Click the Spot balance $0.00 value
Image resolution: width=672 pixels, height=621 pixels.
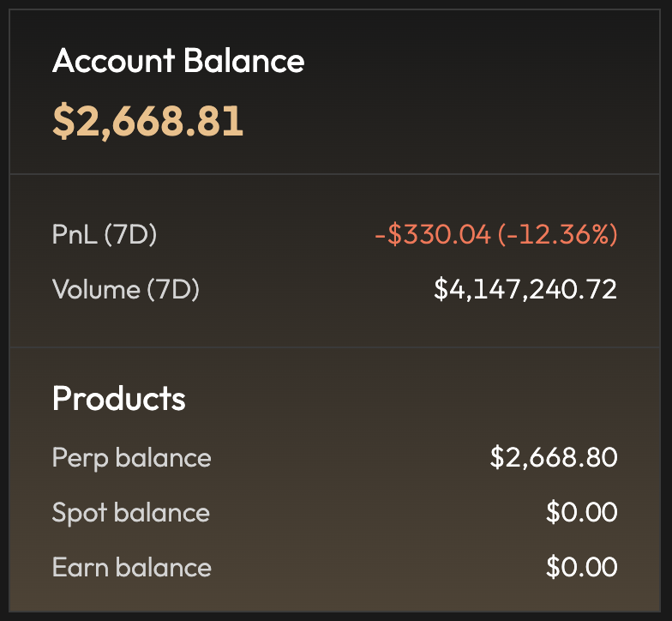tap(582, 513)
